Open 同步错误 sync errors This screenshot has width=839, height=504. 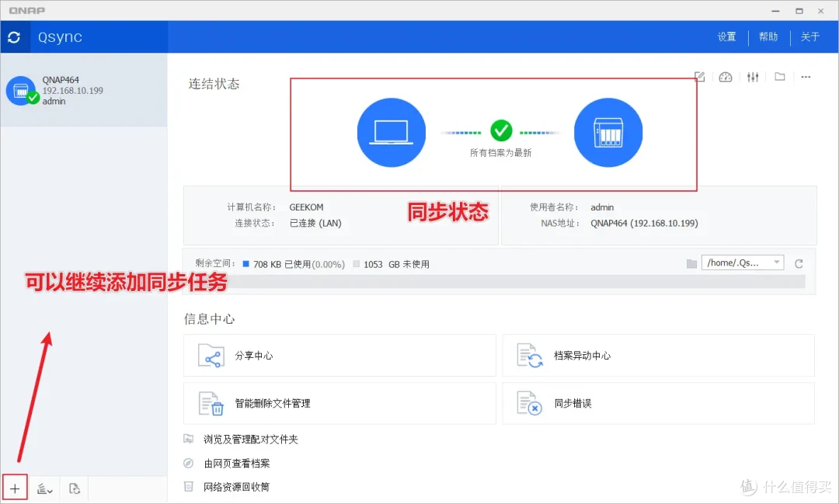(658, 403)
